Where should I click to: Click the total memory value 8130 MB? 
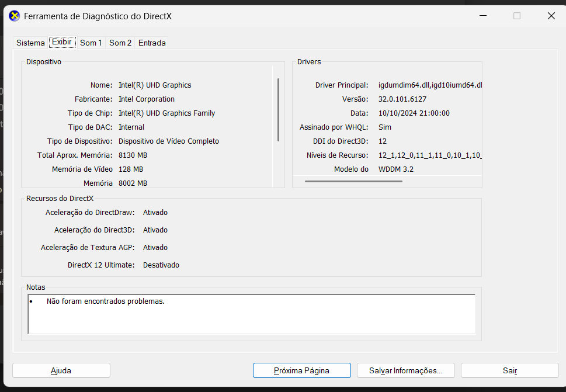pos(133,155)
